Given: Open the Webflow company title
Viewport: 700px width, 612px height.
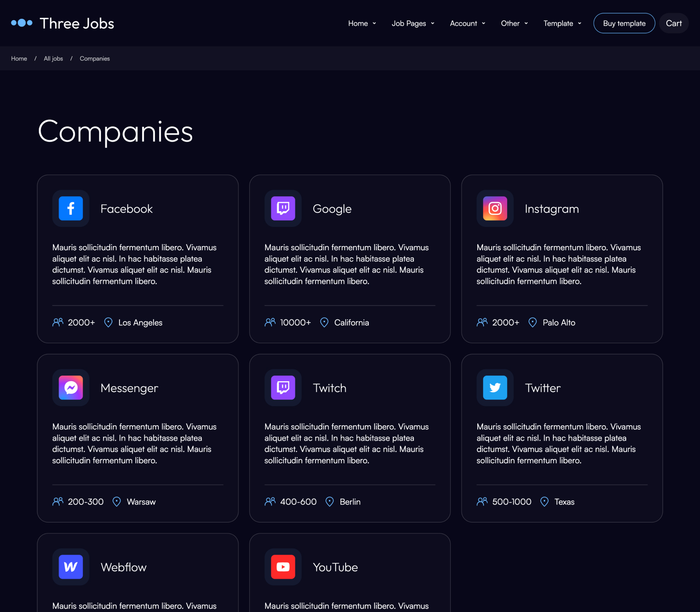Looking at the screenshot, I should pyautogui.click(x=123, y=567).
